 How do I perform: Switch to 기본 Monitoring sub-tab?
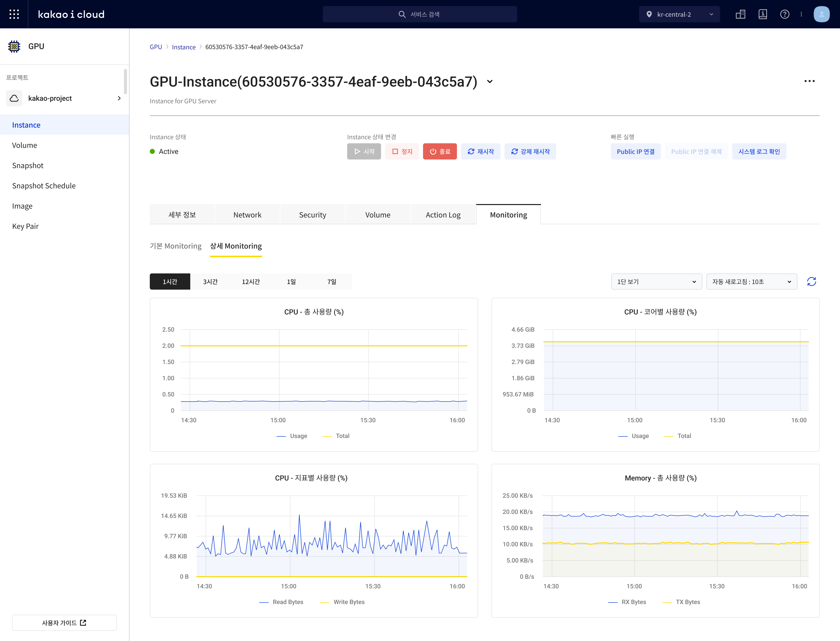(175, 246)
